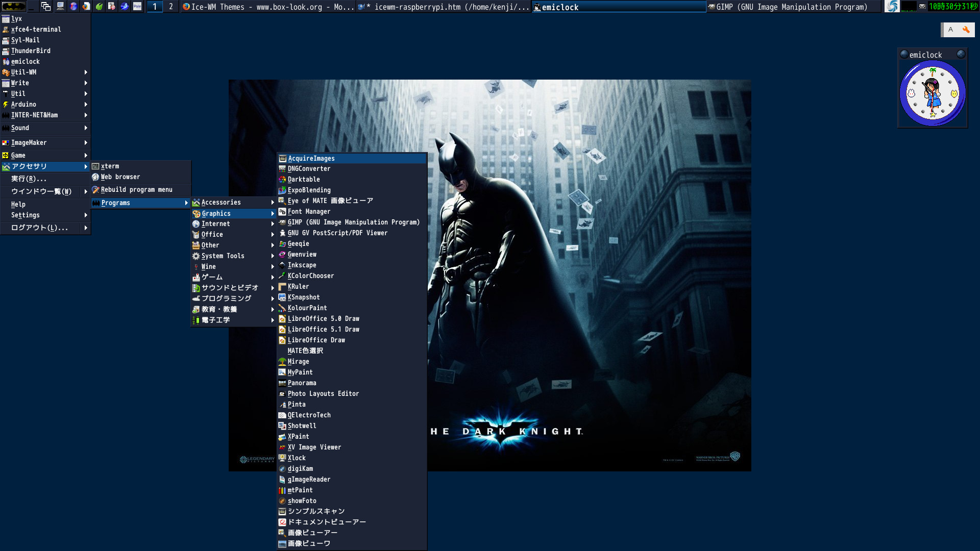Click the Batman start menu button
Image resolution: width=980 pixels, height=551 pixels.
click(x=14, y=7)
